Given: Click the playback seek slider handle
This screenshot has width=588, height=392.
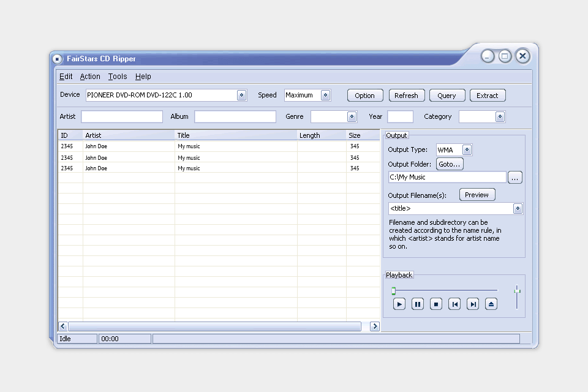Looking at the screenshot, I should tap(394, 291).
